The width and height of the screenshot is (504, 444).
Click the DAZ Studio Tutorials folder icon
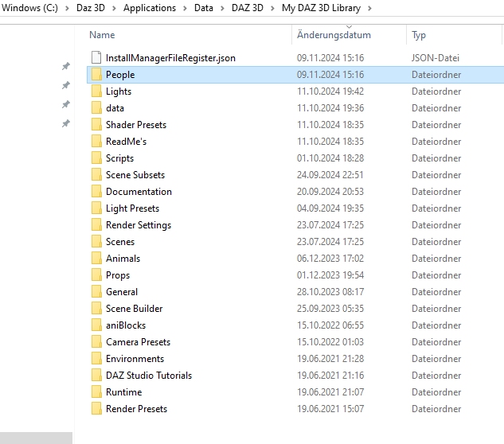click(x=96, y=376)
